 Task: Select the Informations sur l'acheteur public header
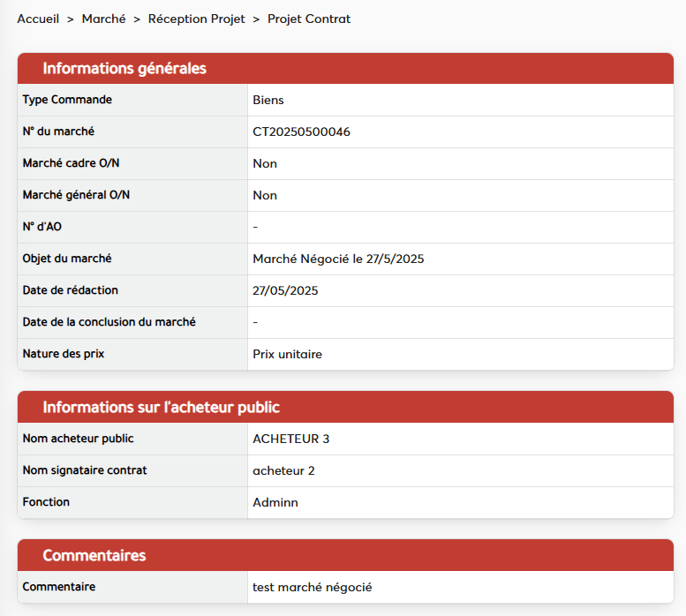click(161, 407)
